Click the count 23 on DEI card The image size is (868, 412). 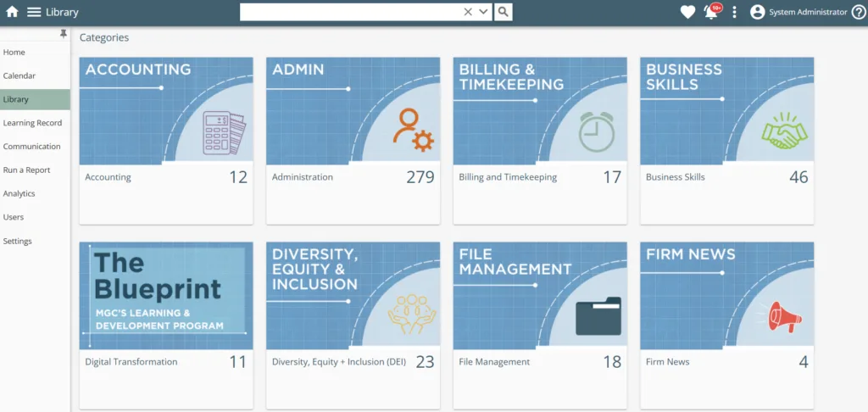(426, 362)
